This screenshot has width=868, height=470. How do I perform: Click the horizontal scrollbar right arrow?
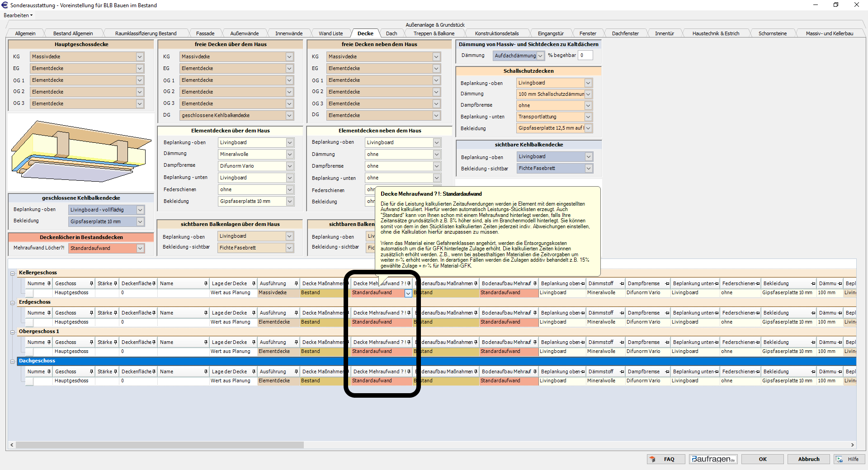tap(852, 445)
